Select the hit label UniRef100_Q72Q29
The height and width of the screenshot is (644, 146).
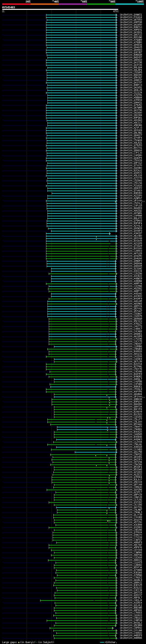(131, 246)
